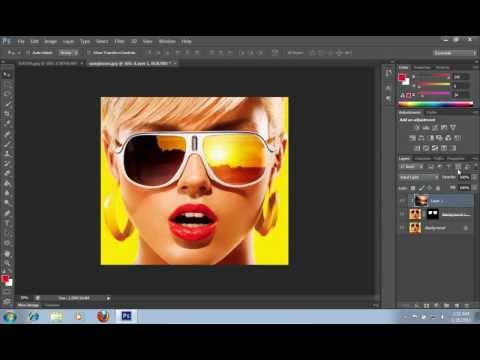Select the Zoom tool
The width and height of the screenshot is (480, 360).
[x=7, y=263]
